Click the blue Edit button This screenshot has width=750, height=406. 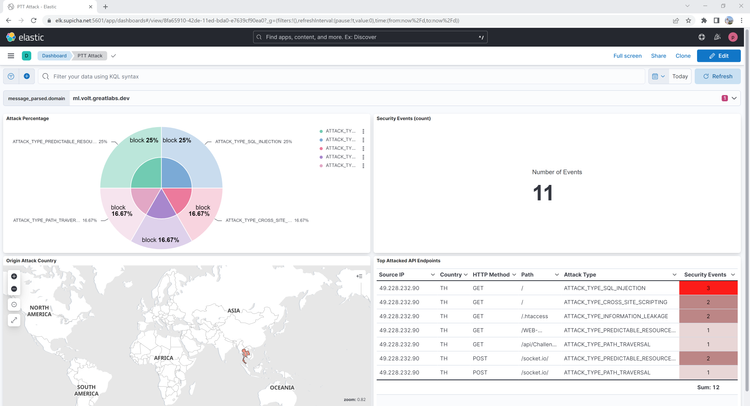tap(718, 56)
